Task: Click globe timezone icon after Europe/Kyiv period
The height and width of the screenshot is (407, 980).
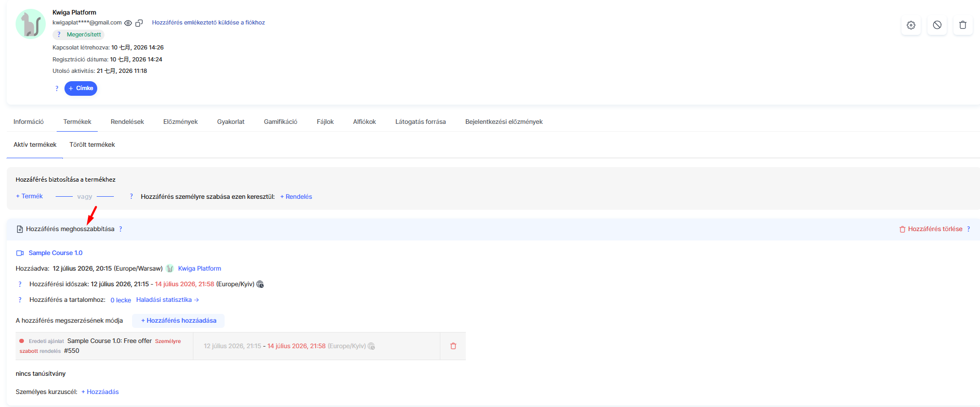Action: click(260, 284)
